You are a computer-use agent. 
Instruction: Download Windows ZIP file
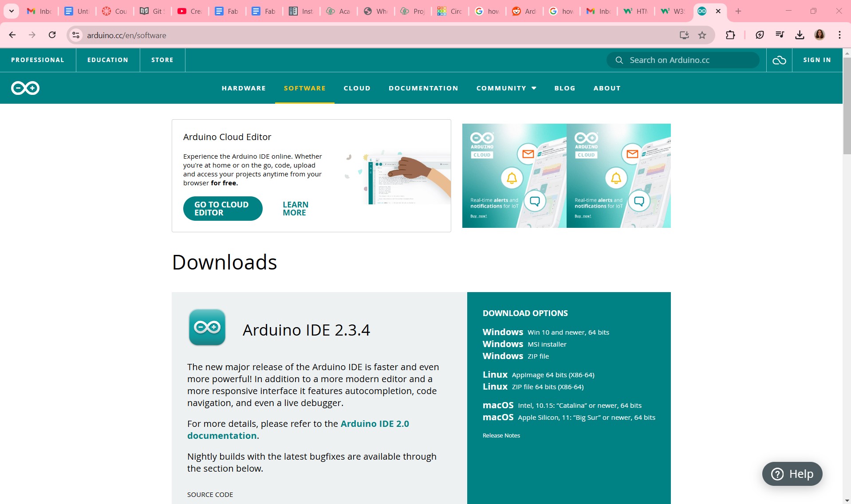point(516,356)
